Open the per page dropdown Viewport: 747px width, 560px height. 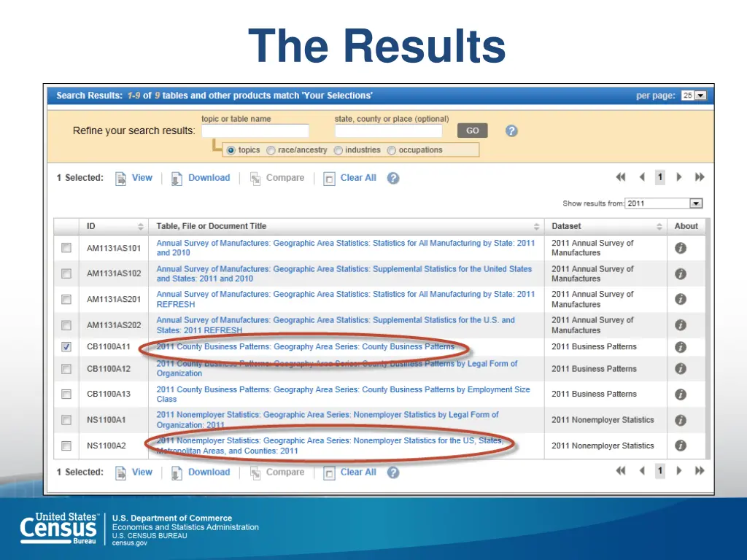[x=694, y=96]
